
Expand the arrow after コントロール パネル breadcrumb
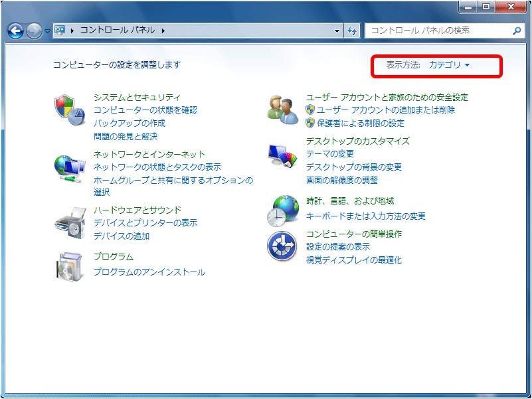[x=163, y=31]
